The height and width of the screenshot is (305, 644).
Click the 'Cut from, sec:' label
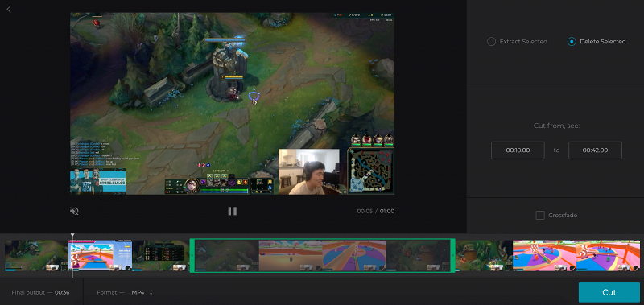(556, 126)
